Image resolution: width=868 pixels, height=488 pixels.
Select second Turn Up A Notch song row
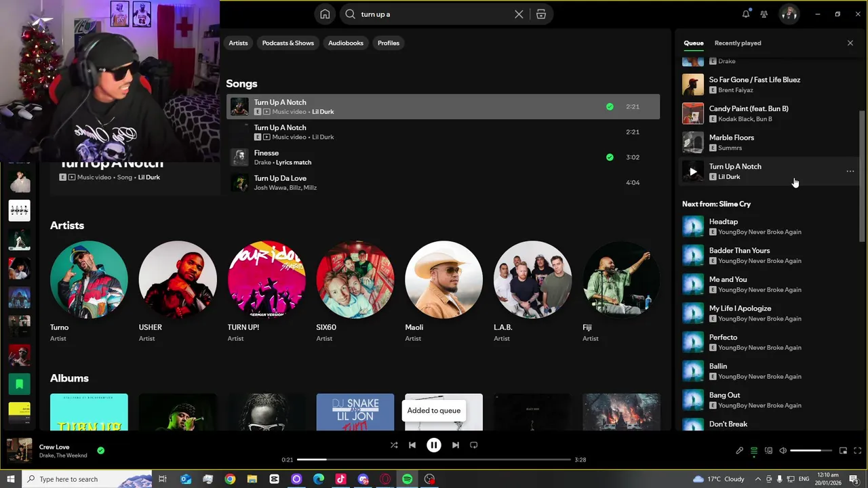tap(443, 132)
